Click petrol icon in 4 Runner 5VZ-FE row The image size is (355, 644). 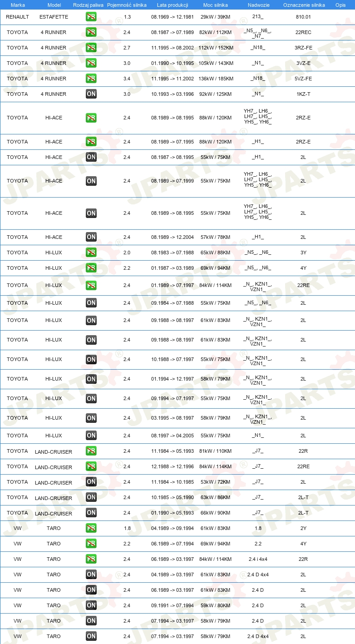coord(91,79)
